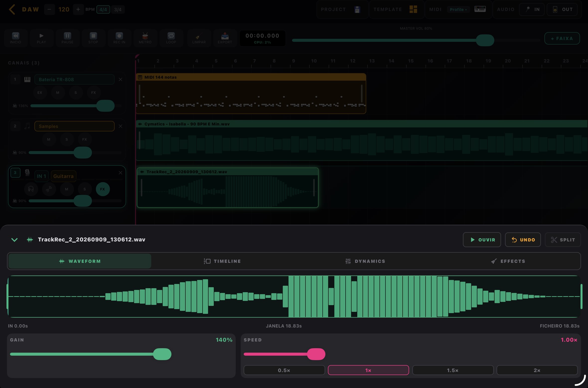588x388 pixels.
Task: Start playback with the PLAY button
Action: click(41, 38)
